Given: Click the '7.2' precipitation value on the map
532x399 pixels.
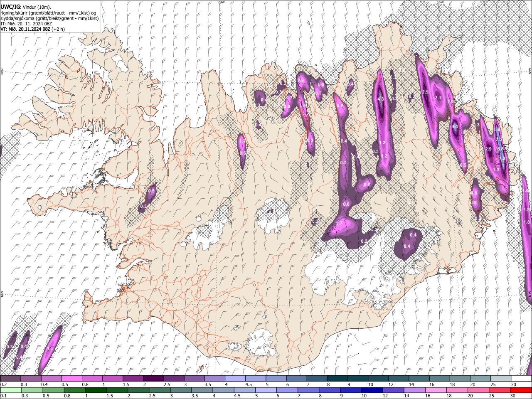Looking at the screenshot, I should (x=502, y=158).
